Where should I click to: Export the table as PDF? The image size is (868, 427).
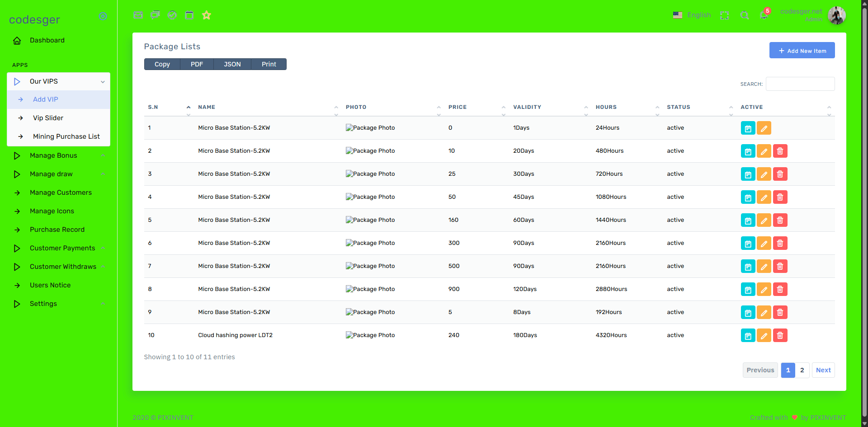(197, 64)
